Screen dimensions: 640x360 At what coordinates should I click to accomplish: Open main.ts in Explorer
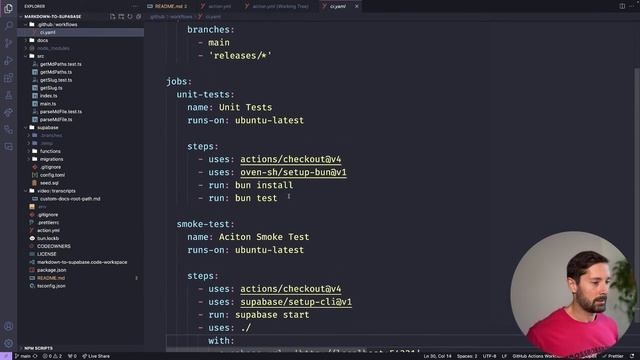click(48, 104)
